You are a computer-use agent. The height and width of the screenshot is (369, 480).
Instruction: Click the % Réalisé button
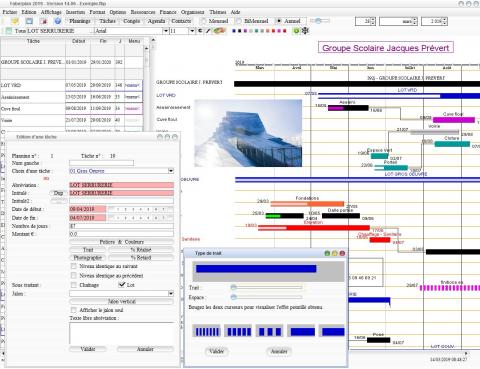click(141, 250)
